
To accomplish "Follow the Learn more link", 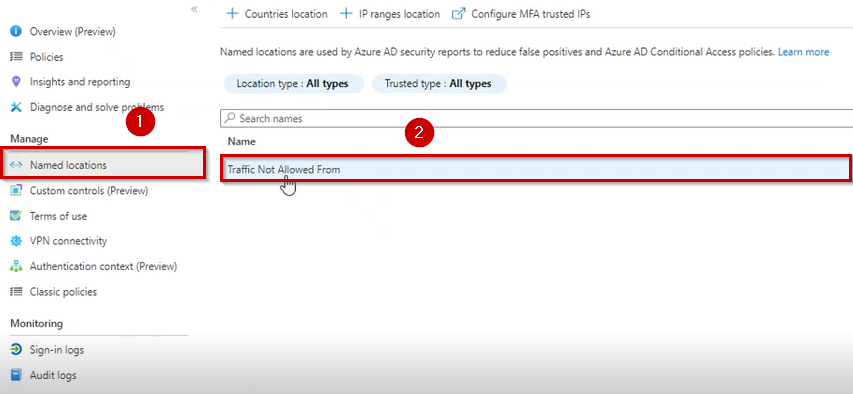I will tap(803, 52).
